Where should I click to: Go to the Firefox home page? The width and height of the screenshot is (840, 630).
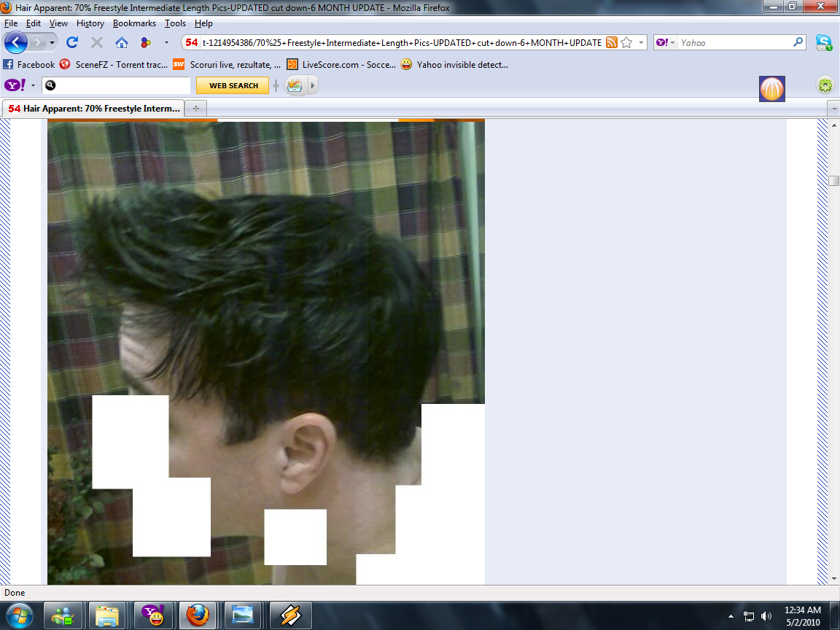[122, 42]
